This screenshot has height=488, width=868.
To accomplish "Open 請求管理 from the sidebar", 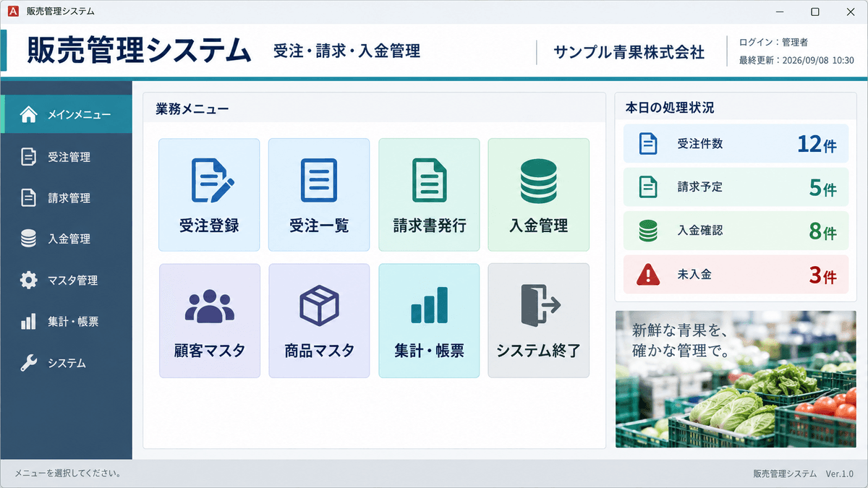I will [x=67, y=198].
